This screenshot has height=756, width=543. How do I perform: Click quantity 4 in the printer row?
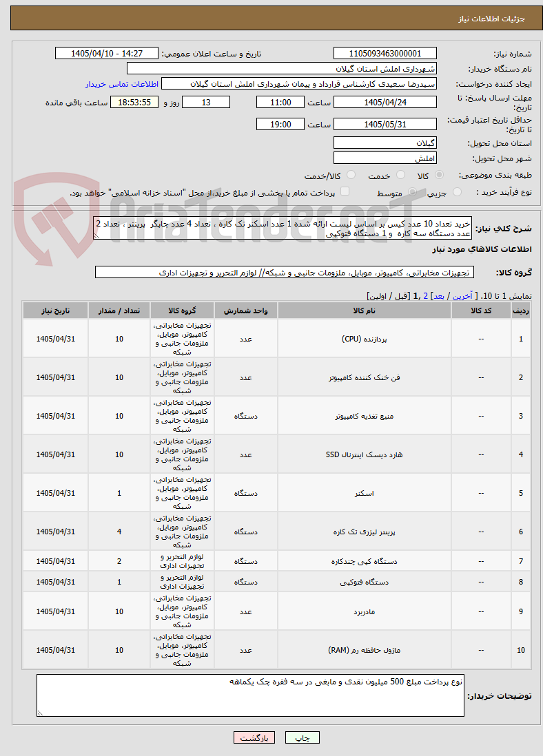click(119, 532)
